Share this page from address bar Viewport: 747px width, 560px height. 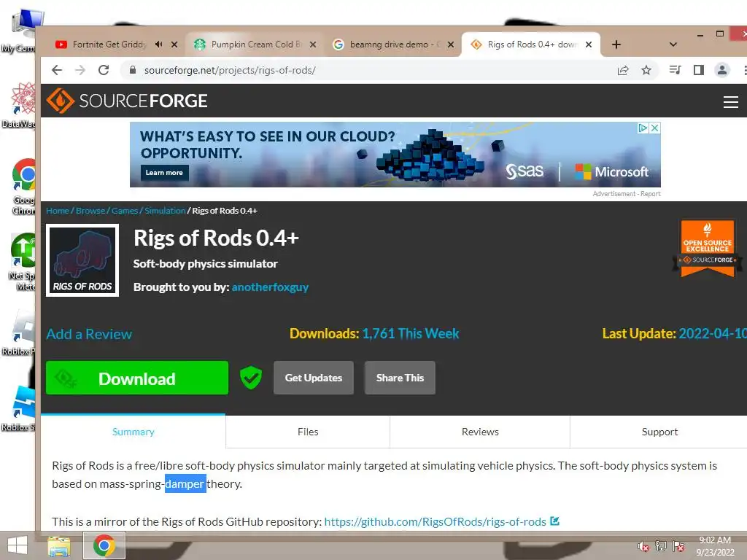pos(623,71)
